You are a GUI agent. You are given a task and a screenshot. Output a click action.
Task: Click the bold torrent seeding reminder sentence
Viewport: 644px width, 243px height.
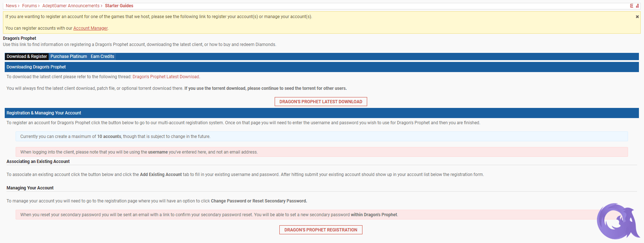click(x=266, y=88)
